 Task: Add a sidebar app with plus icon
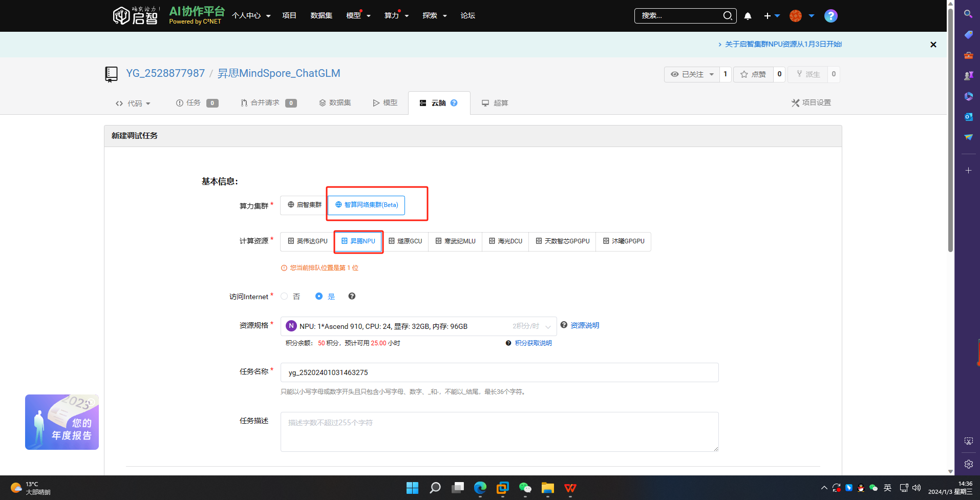[x=968, y=170]
